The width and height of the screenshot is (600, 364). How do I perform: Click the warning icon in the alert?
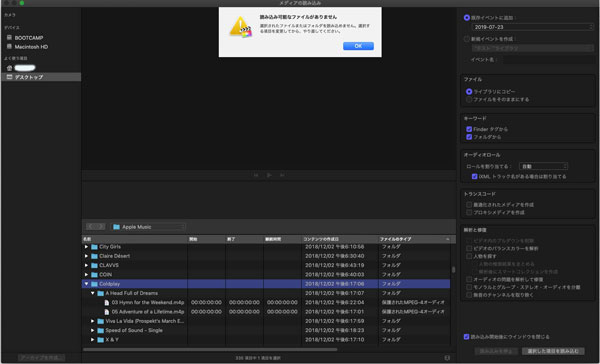[x=240, y=26]
